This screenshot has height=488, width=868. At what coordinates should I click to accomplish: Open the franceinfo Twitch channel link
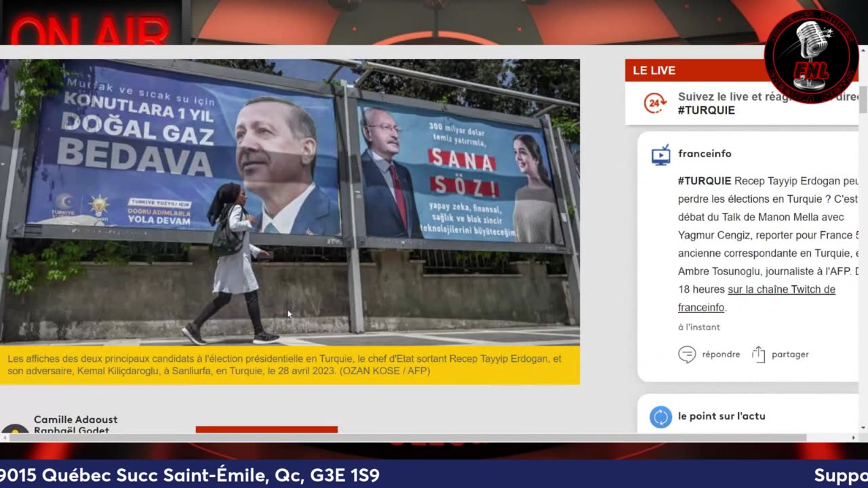(757, 298)
